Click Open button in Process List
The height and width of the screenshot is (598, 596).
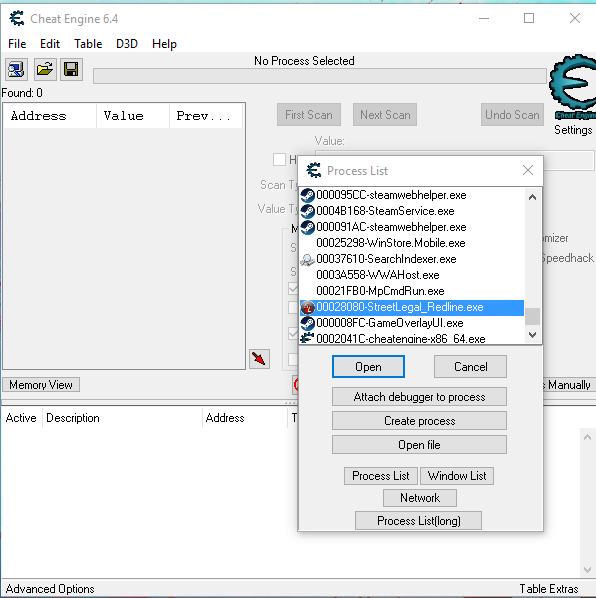click(x=368, y=367)
